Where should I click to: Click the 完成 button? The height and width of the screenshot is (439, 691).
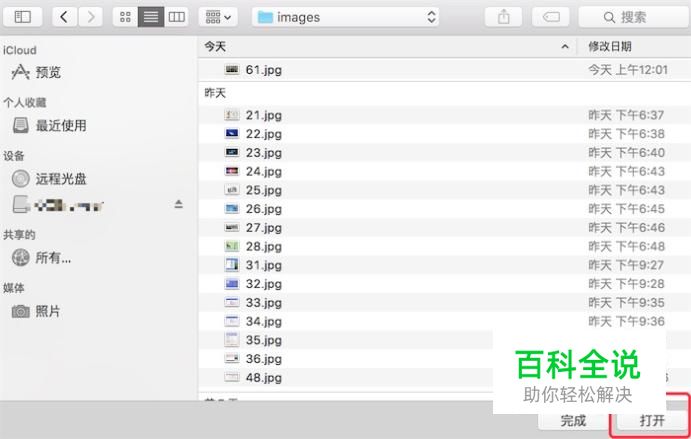pyautogui.click(x=573, y=421)
